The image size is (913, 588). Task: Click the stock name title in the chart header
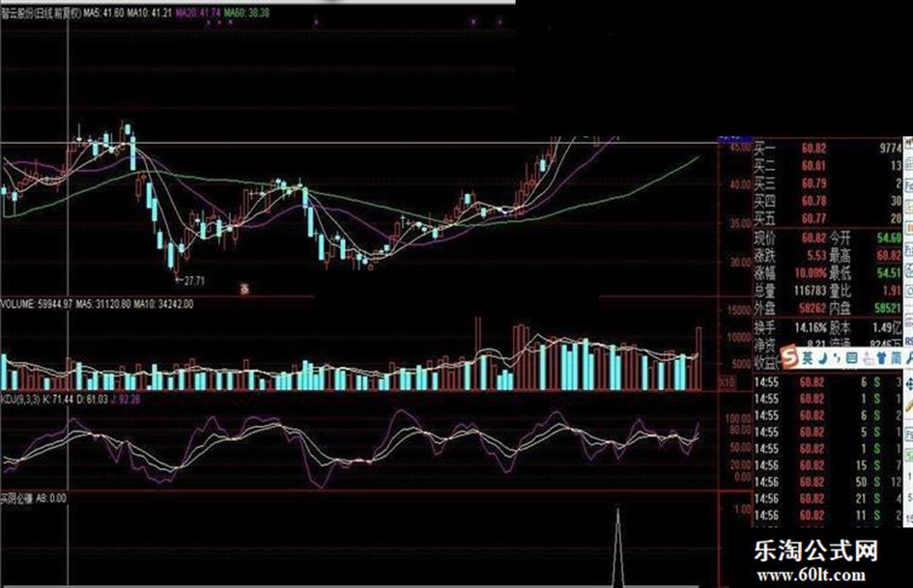[x=41, y=13]
